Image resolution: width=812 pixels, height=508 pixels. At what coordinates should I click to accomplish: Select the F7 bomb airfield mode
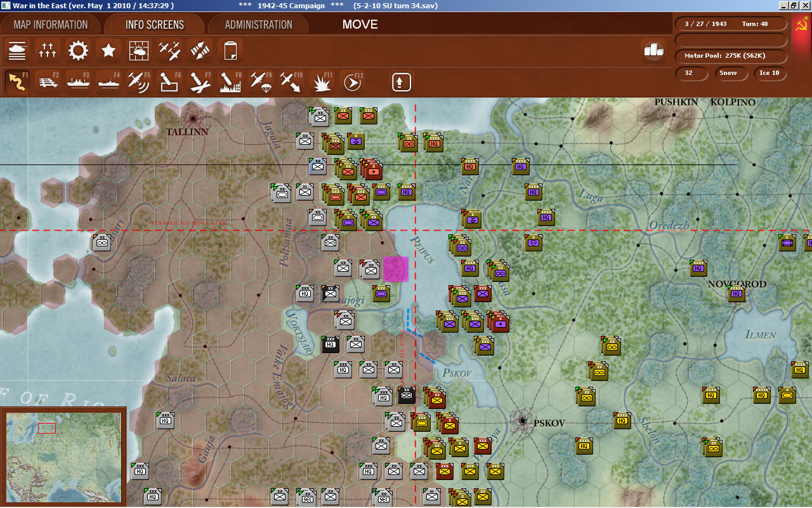pos(200,82)
